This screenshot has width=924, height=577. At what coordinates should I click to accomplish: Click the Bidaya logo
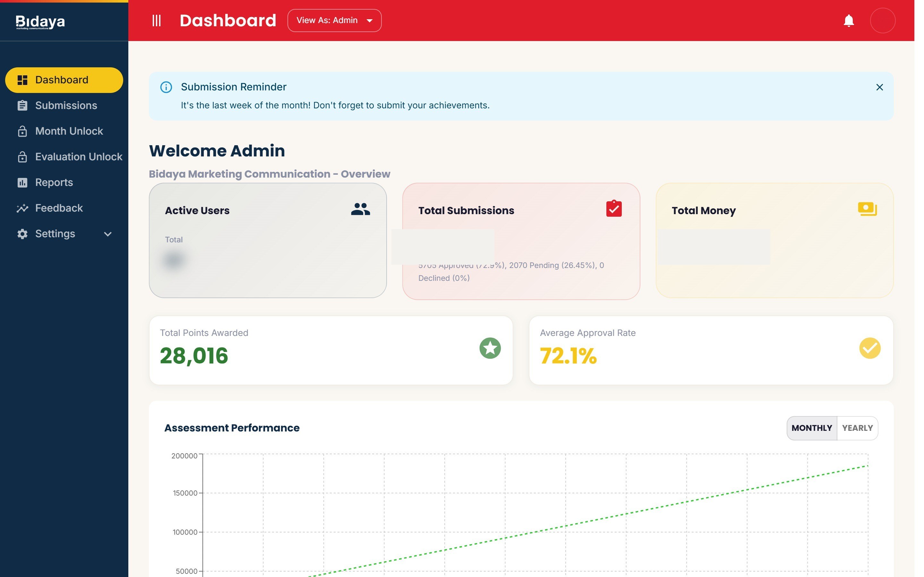40,22
